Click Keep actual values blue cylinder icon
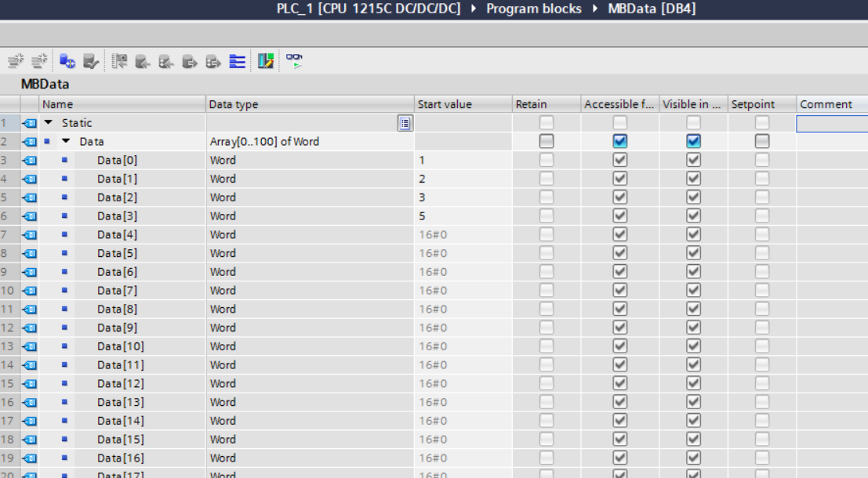868x478 pixels. [x=67, y=61]
